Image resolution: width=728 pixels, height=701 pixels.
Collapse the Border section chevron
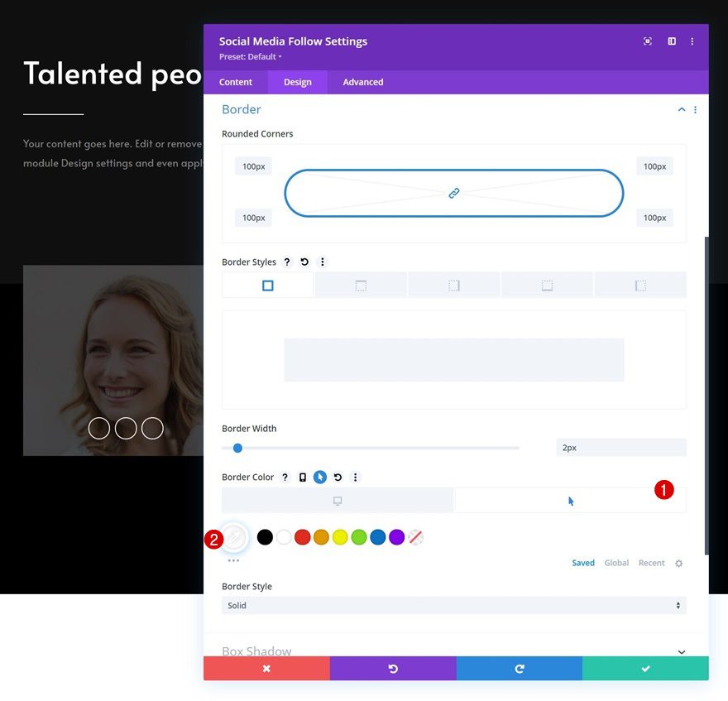682,108
